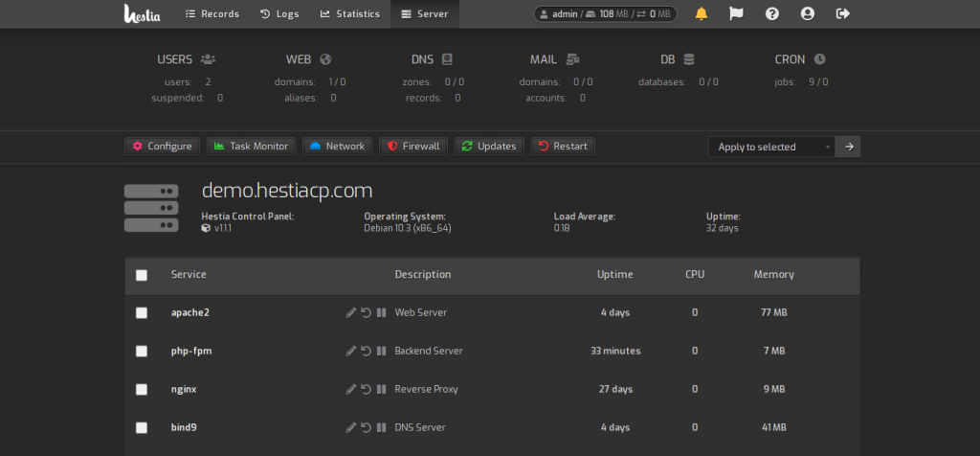The height and width of the screenshot is (456, 980).
Task: Open the Task Monitor
Action: coord(252,147)
